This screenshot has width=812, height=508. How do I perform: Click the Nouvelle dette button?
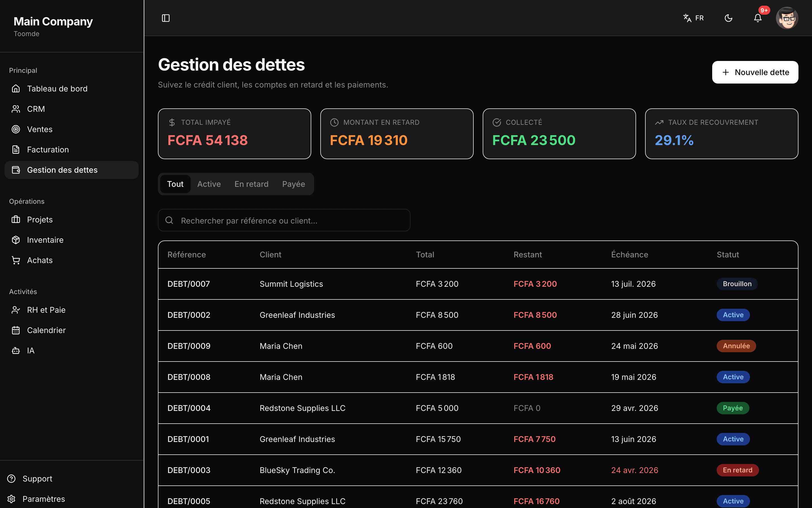[x=755, y=72]
